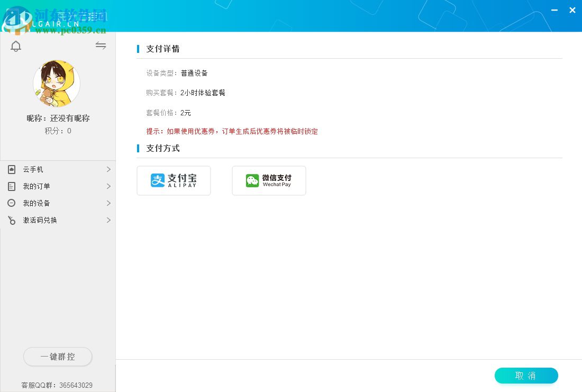Select the 激活码兑换 menu entry
This screenshot has width=582, height=392.
[x=40, y=220]
